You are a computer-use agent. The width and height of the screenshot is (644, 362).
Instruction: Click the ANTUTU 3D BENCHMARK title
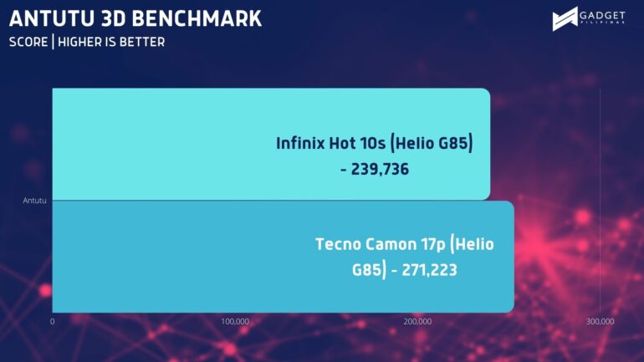(135, 18)
